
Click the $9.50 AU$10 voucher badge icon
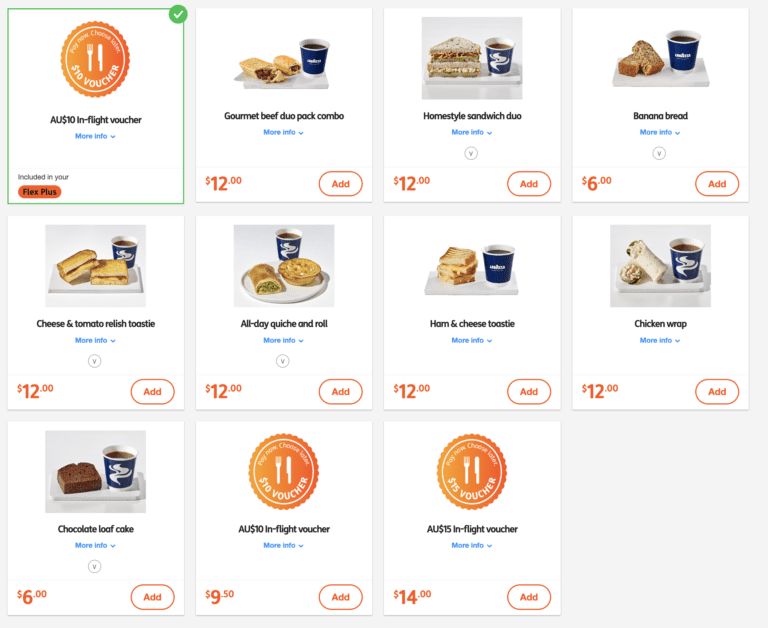pos(284,473)
